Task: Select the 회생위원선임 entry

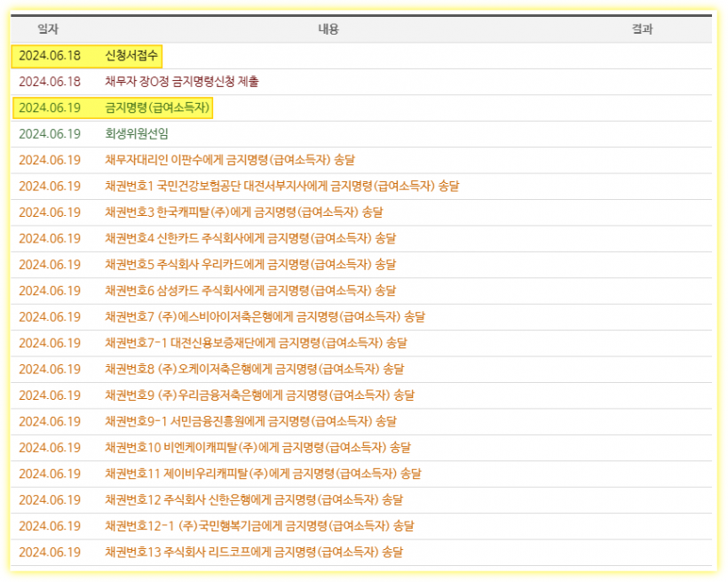Action: (x=137, y=134)
